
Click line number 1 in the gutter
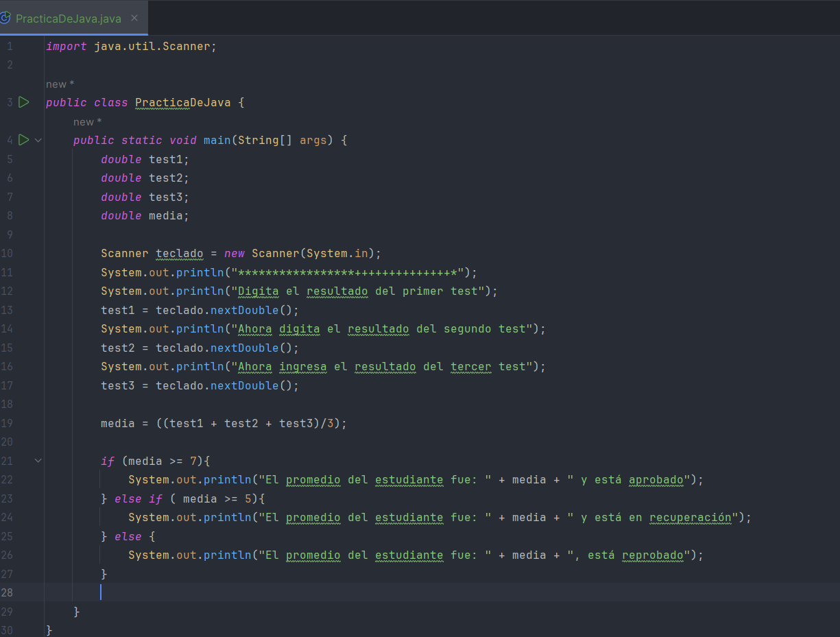pyautogui.click(x=10, y=47)
